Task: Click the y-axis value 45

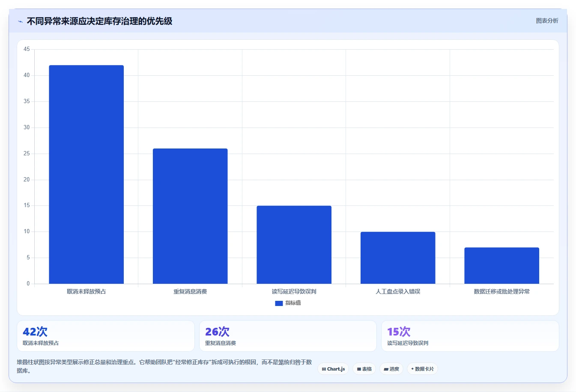Action: click(x=27, y=49)
